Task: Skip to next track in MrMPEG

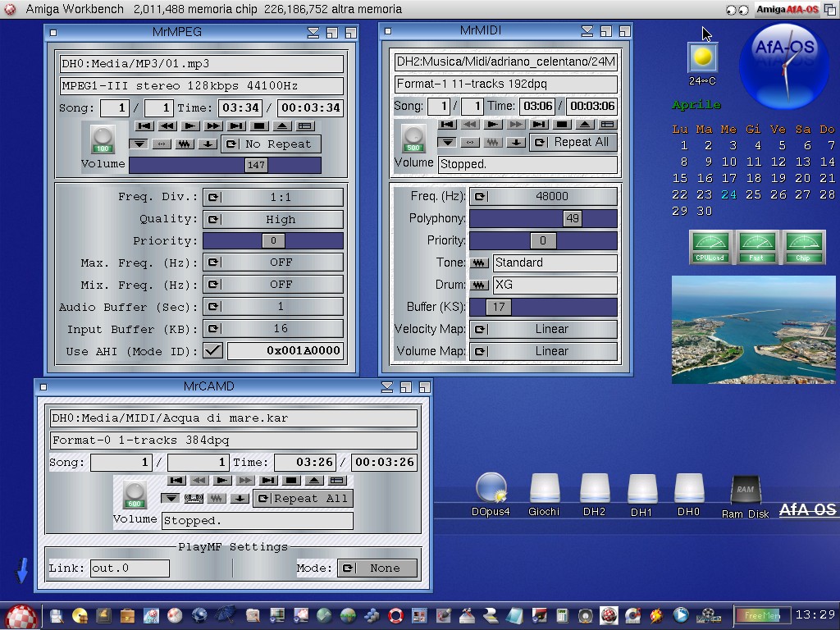Action: pyautogui.click(x=236, y=126)
